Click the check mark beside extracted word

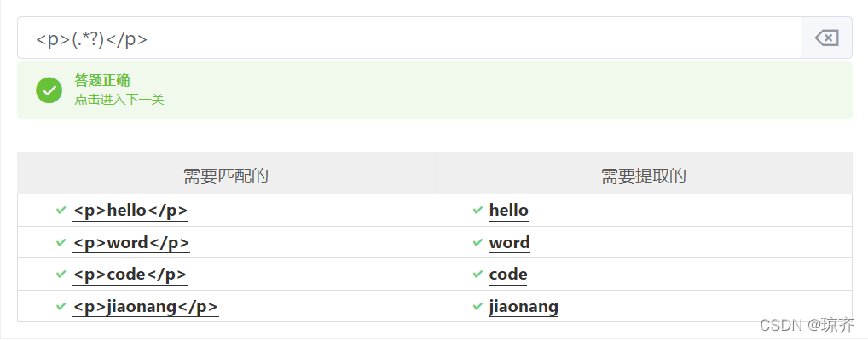click(477, 242)
